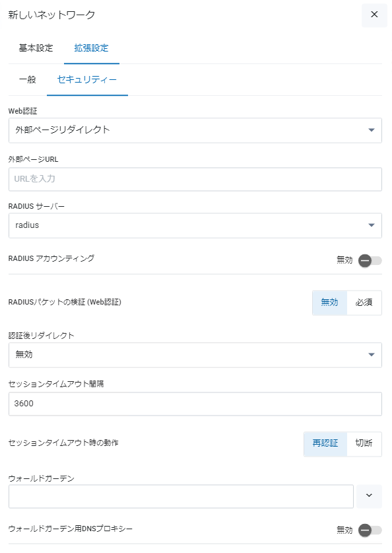The image size is (392, 553).
Task: Open the Web認証 dropdown arrow
Action: coord(372,130)
